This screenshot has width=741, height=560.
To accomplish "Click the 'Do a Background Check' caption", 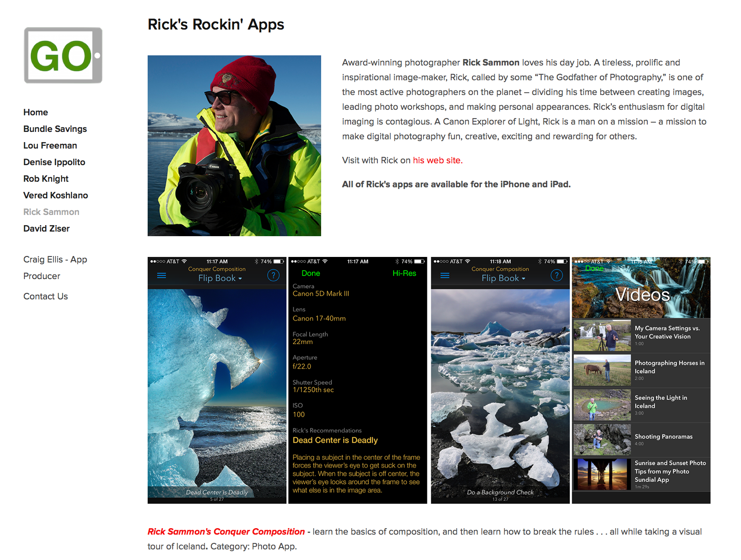I will click(500, 492).
